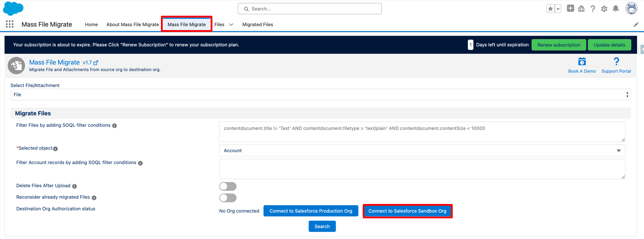Click the Salesforce cloud logo
The width and height of the screenshot is (644, 239).
tap(13, 9)
